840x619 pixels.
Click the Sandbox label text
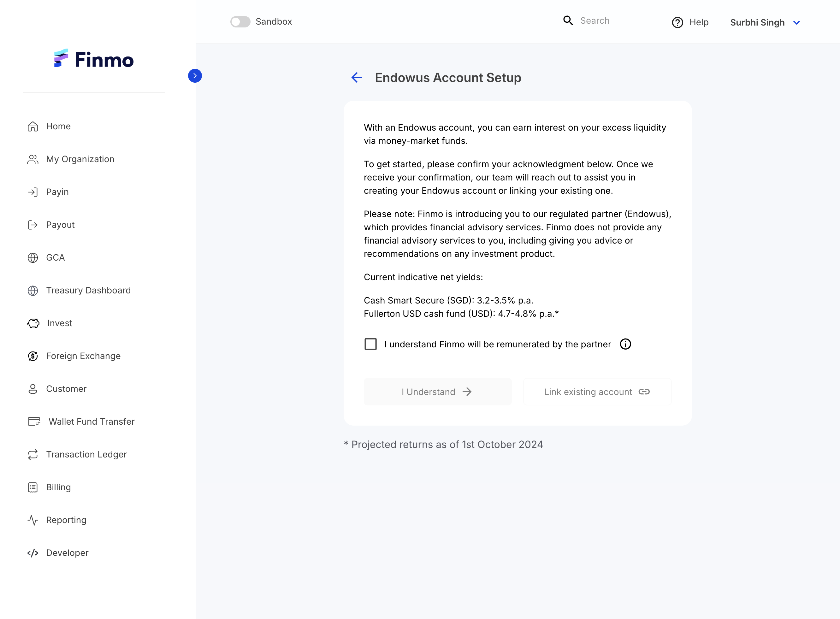(274, 22)
